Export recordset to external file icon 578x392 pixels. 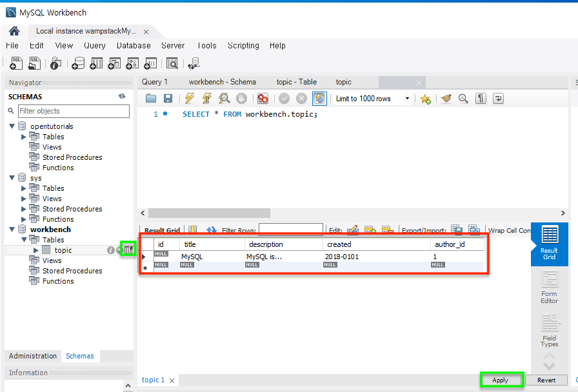point(457,230)
